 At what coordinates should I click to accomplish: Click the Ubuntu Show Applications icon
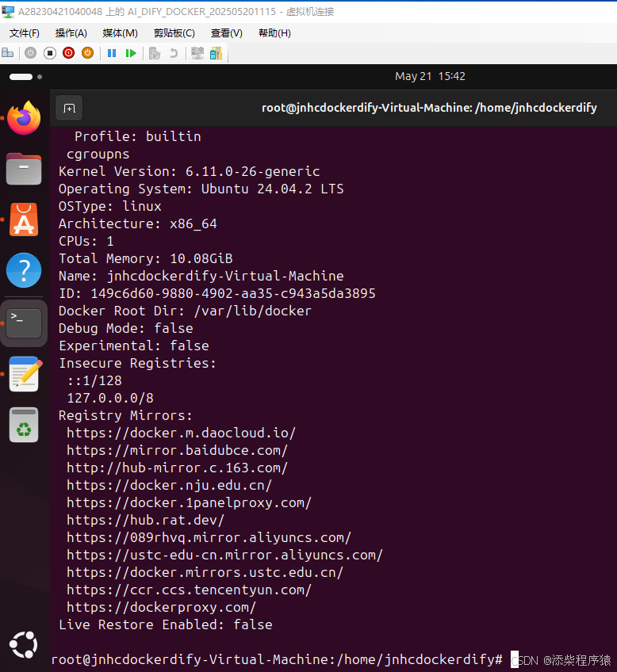[24, 644]
